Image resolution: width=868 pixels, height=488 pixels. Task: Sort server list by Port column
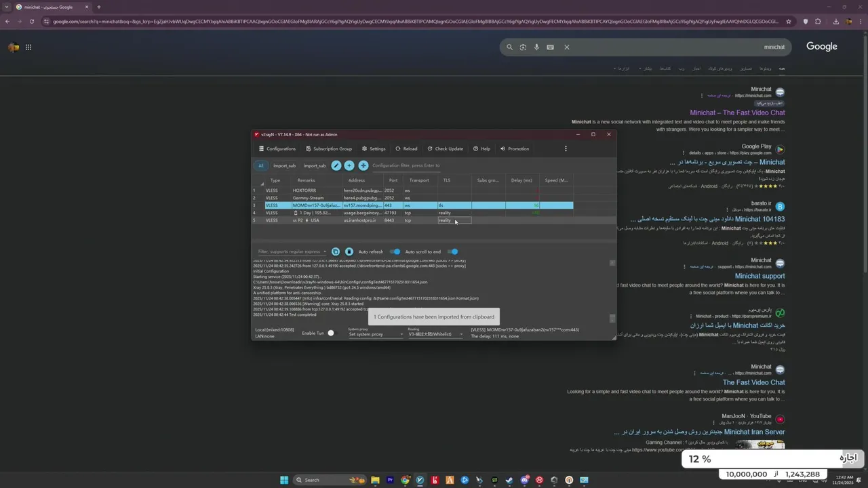393,180
